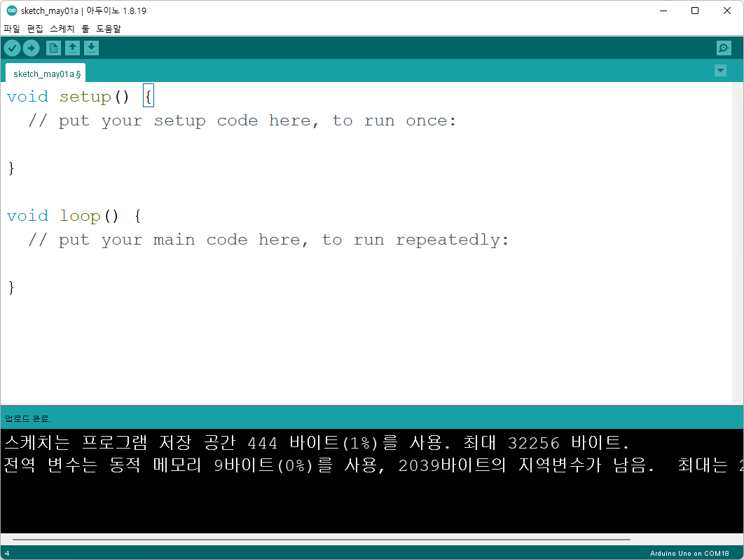This screenshot has width=744, height=560.
Task: Expand the tab options dropdown arrow
Action: pos(720,71)
